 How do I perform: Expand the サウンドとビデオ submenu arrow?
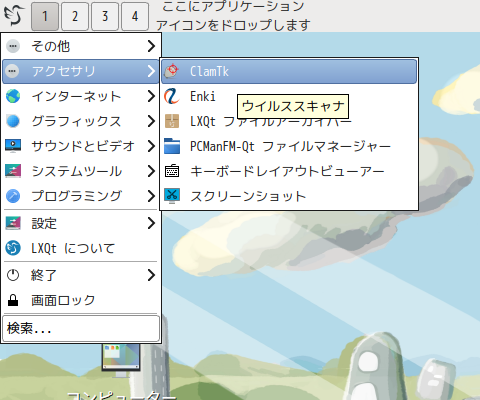[151, 146]
